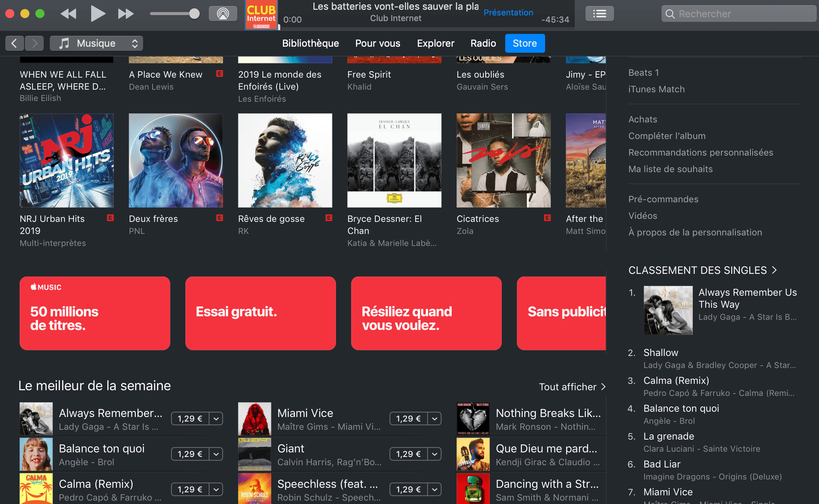Open La grenade in singles chart

669,436
